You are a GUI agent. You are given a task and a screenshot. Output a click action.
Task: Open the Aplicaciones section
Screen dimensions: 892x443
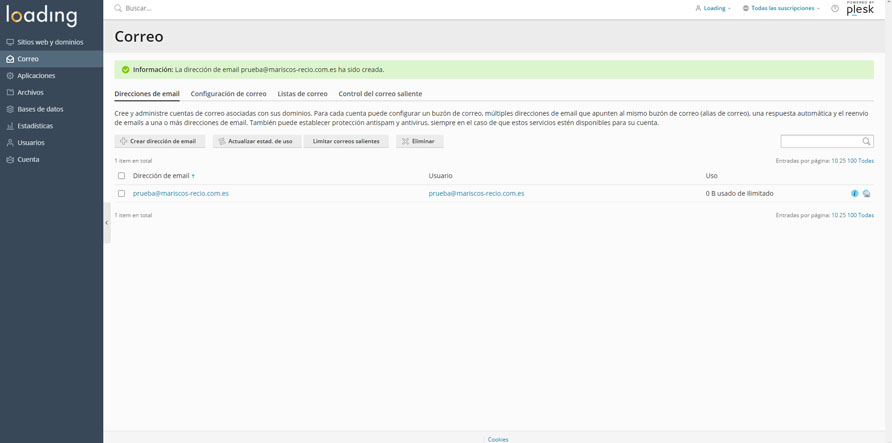coord(36,76)
